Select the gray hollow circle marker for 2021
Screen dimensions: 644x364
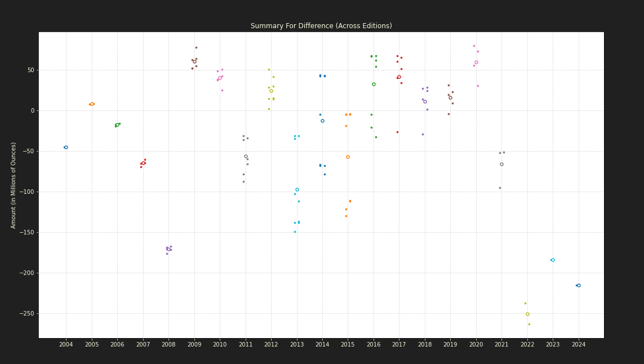(501, 165)
